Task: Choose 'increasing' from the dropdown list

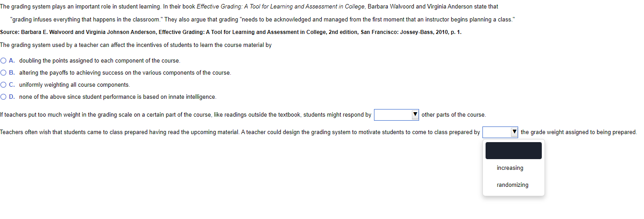Action: [x=510, y=168]
